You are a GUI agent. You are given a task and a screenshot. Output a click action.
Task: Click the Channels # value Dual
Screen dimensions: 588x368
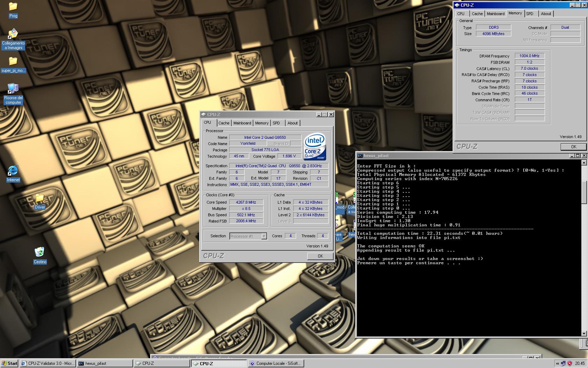click(x=565, y=27)
